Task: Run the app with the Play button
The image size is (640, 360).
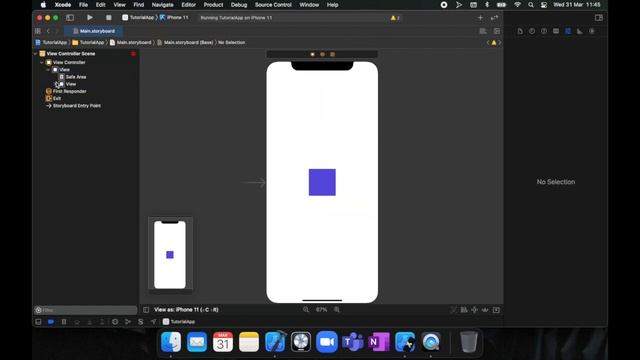Action: click(x=90, y=18)
